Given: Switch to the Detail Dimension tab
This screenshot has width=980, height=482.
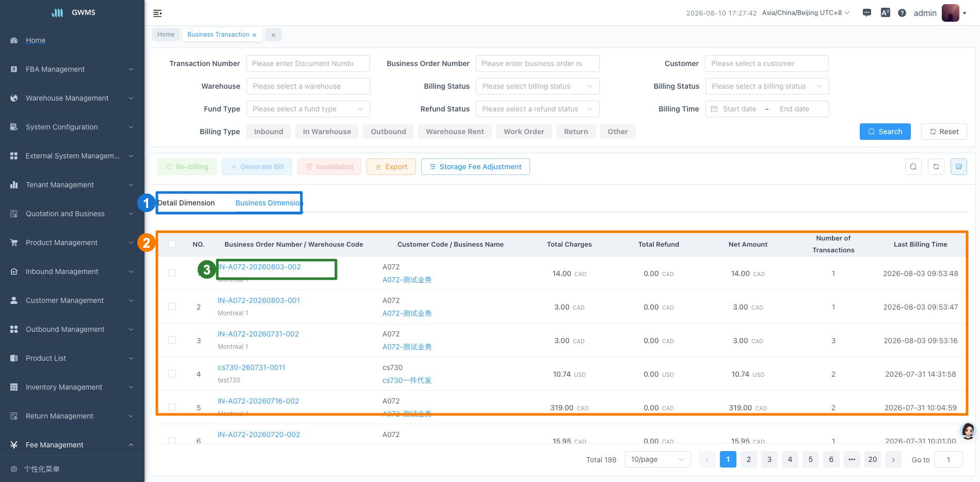Looking at the screenshot, I should point(186,203).
